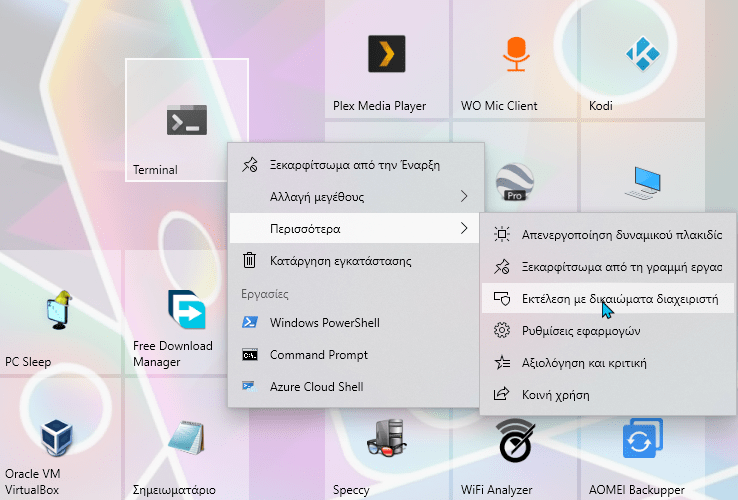738x500 pixels.
Task: Select Αξιολόγηση και κριτική entry
Action: pyautogui.click(x=608, y=363)
